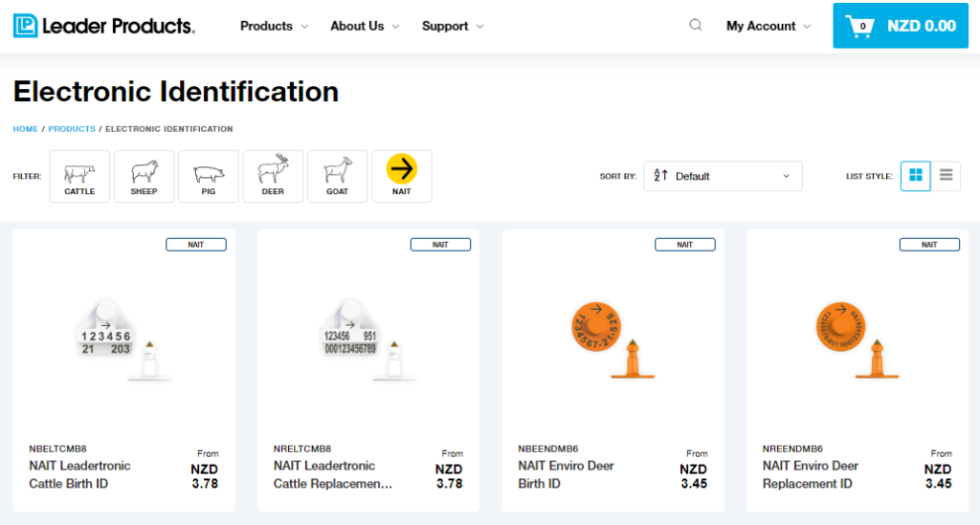980x525 pixels.
Task: Expand the Products menu
Action: (x=274, y=26)
